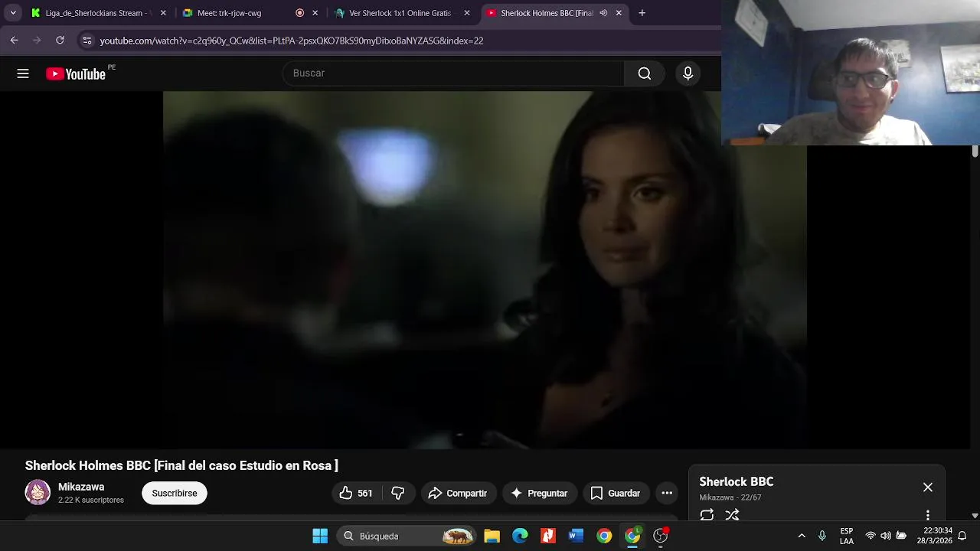Open the YouTube guide hamburger menu
This screenshot has height=551, width=980.
(x=23, y=73)
